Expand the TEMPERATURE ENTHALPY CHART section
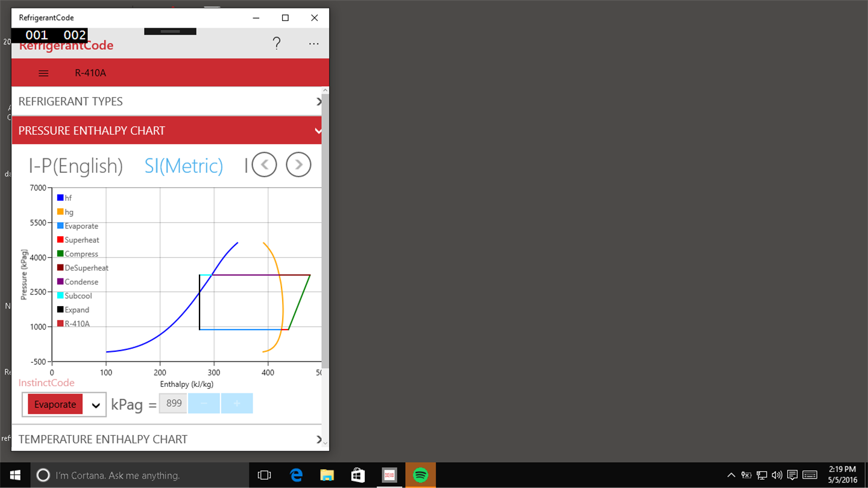 (167, 439)
